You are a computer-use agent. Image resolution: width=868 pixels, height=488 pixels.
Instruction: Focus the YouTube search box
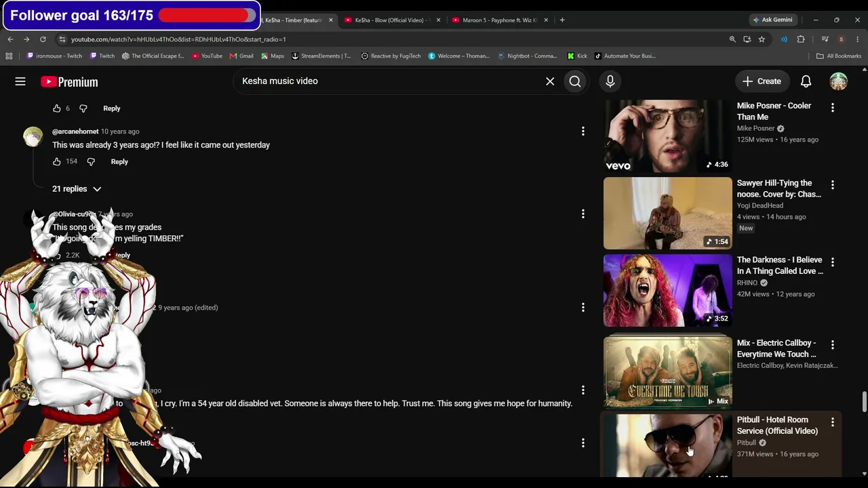(x=390, y=81)
